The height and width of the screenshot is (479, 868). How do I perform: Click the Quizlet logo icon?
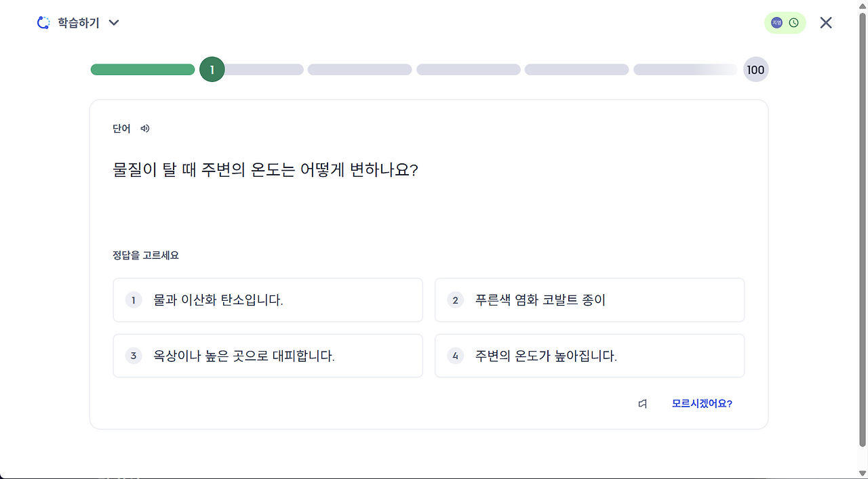tap(43, 23)
